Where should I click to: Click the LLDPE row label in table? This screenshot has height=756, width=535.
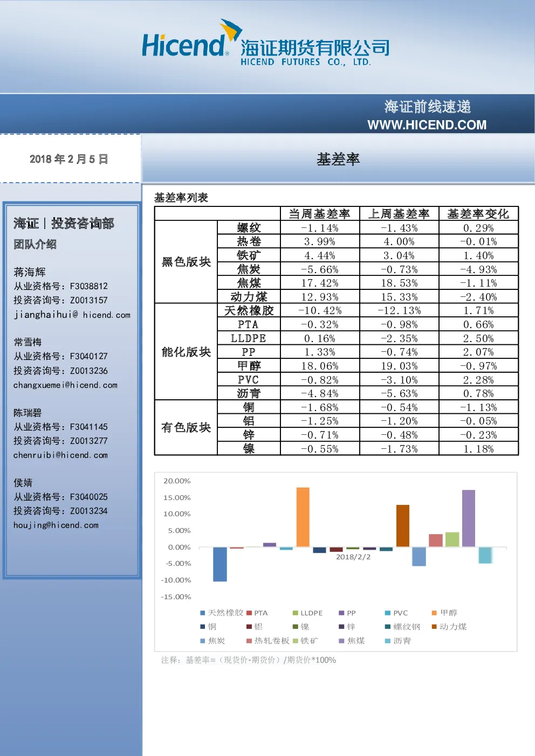(x=249, y=338)
